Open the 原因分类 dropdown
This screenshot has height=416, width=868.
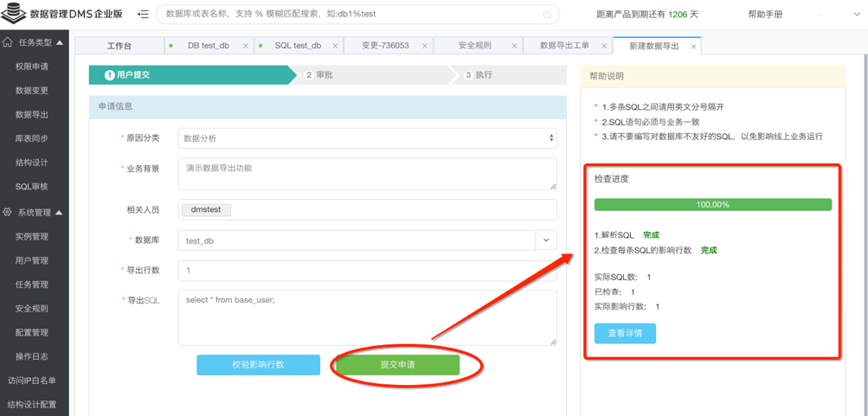[x=368, y=138]
